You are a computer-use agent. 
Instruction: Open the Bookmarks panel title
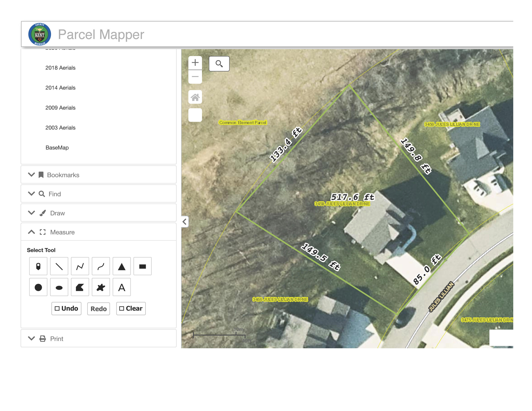pos(63,175)
